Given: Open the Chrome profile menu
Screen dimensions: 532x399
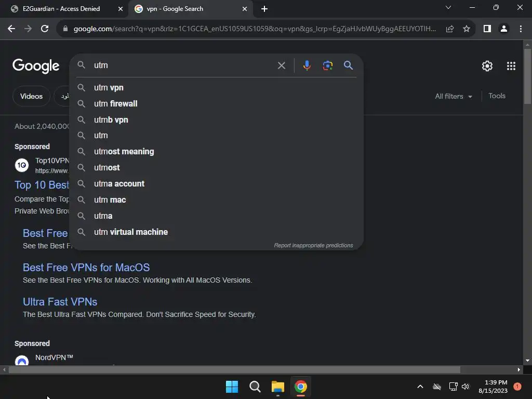Looking at the screenshot, I should pos(504,29).
